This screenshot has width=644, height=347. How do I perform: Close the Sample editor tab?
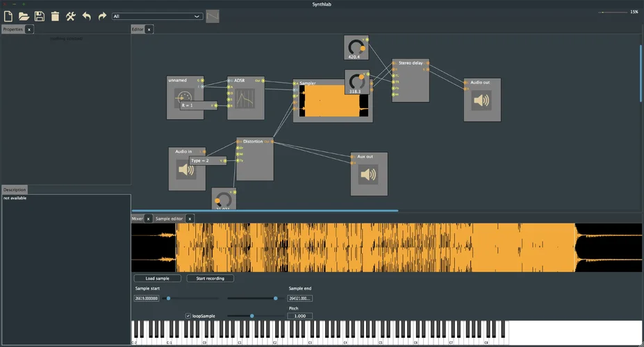[x=190, y=219]
